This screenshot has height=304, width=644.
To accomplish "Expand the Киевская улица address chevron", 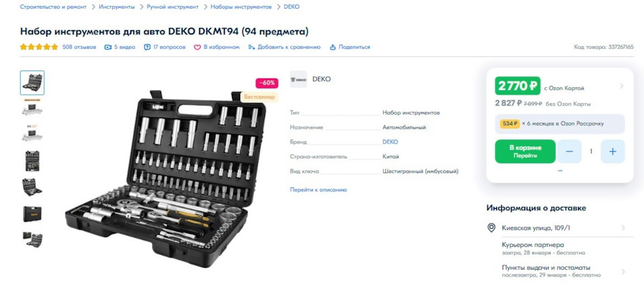I will point(623,227).
